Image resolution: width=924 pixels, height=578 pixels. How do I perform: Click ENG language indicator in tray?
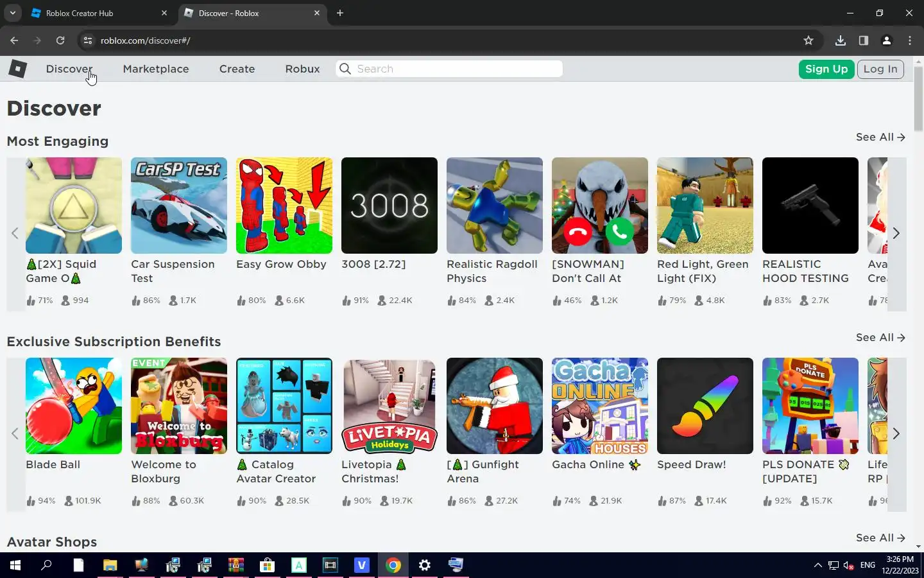(868, 565)
